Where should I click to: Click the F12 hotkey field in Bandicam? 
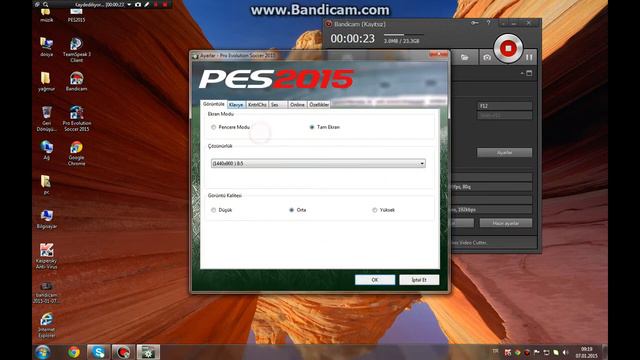[x=504, y=106]
